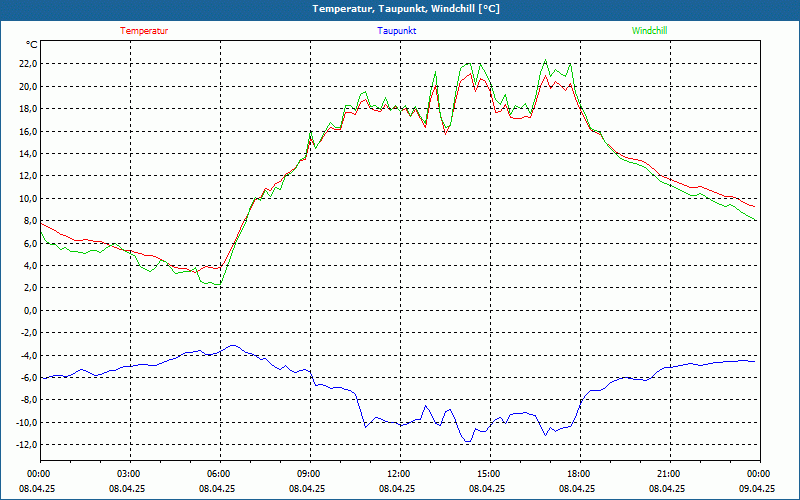
Task: Click the 4,0 y-axis value
Action: (30, 265)
